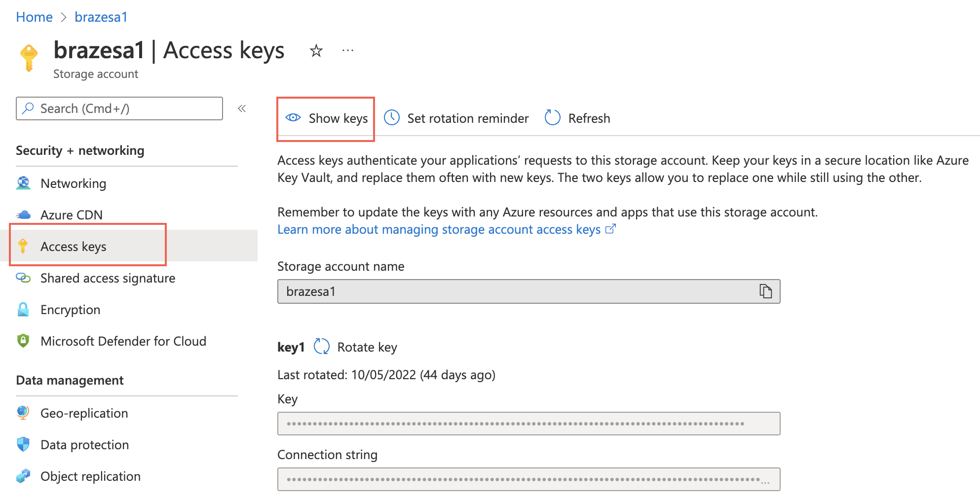Click the external link icon after Learn more
This screenshot has height=499, width=980.
(610, 229)
